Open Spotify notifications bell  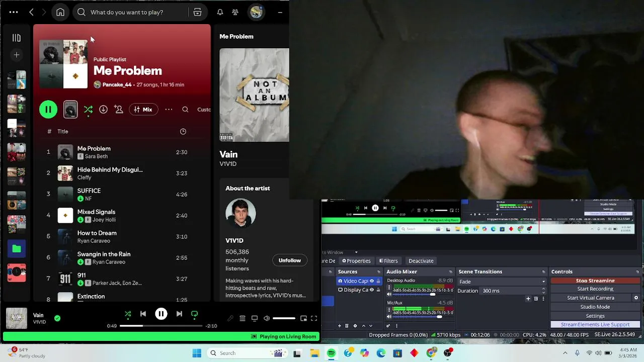(220, 12)
